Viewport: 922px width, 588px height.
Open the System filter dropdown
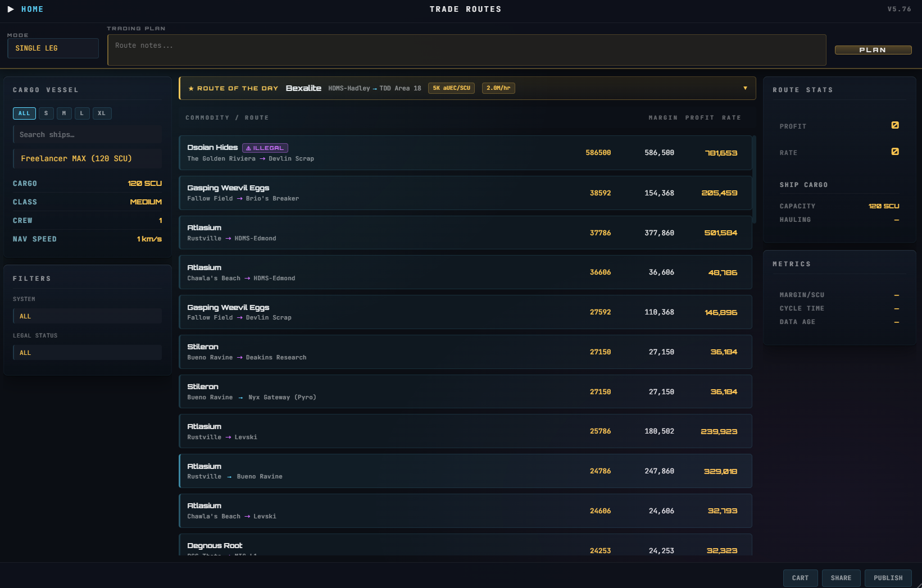point(87,316)
